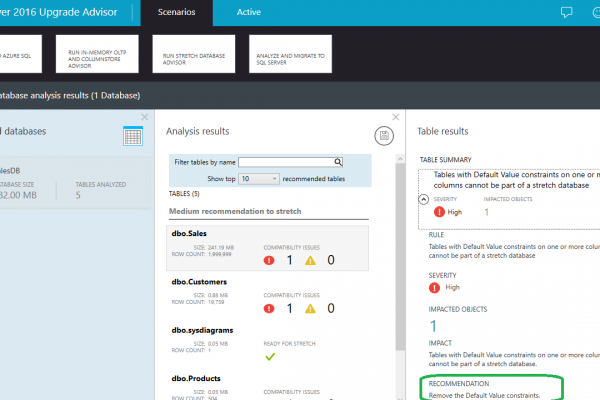Click dbo.Sales row count 1,999,999
Screen dimensions: 600x400
tap(220, 254)
